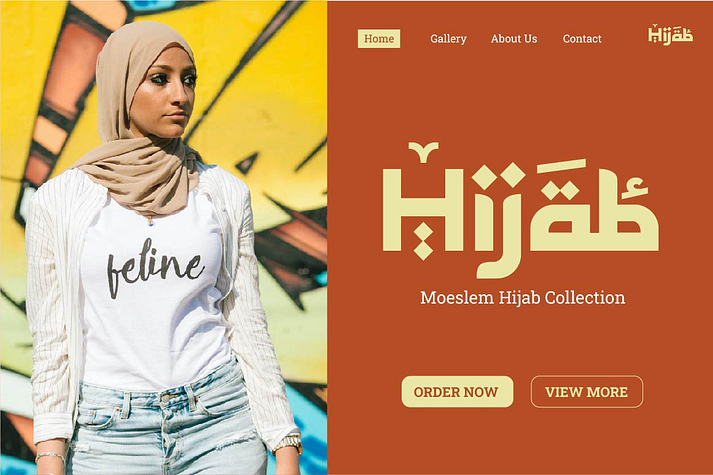713x475 pixels.
Task: Click the small Hijab logo in header
Action: (x=670, y=35)
